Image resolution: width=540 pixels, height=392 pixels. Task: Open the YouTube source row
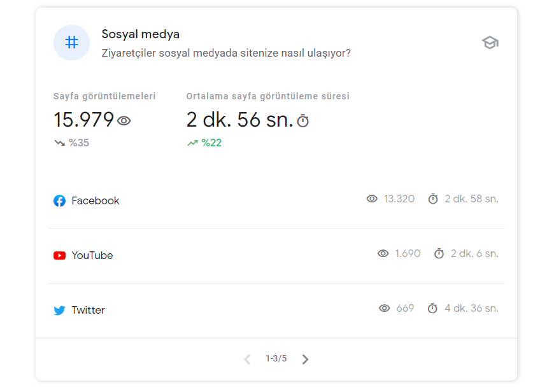click(x=276, y=256)
